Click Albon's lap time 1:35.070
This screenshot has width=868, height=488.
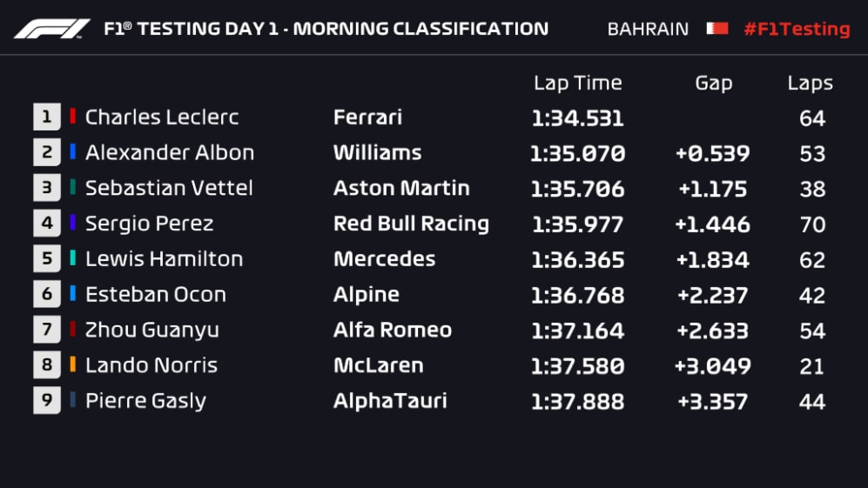[x=577, y=154]
